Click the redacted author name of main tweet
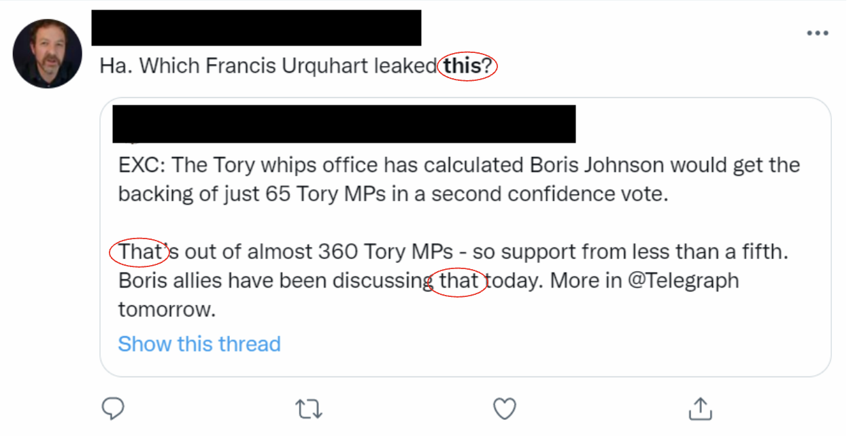The width and height of the screenshot is (868, 439). pos(256,28)
